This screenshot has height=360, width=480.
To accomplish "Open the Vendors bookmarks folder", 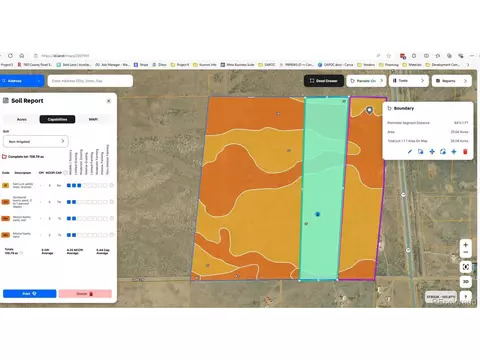I will pos(366,65).
